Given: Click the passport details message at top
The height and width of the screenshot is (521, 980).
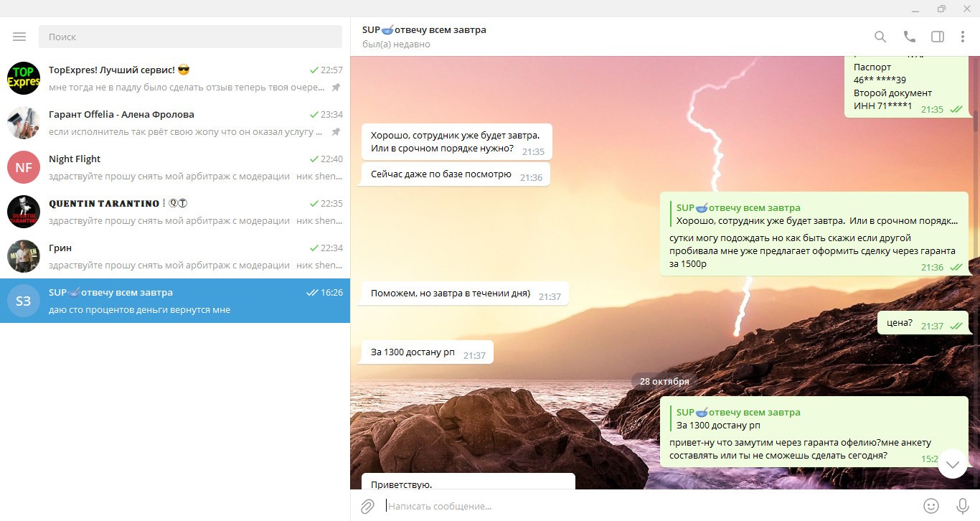Looking at the screenshot, I should click(x=908, y=86).
